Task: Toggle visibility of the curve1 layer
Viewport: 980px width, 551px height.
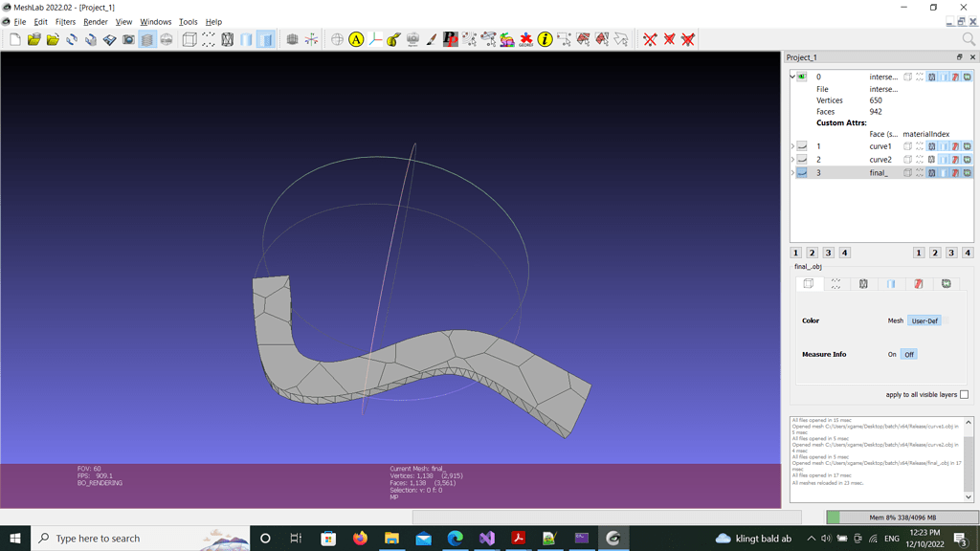Action: (x=802, y=146)
